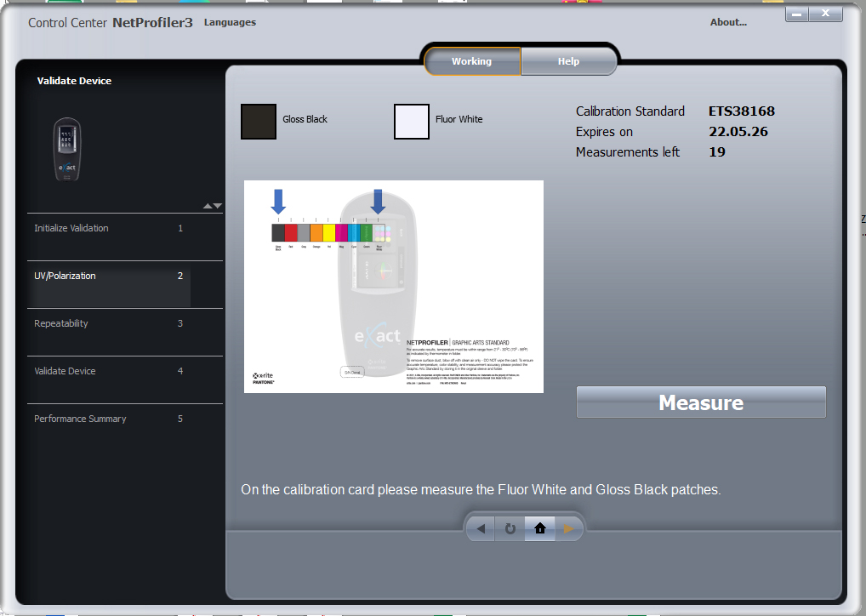This screenshot has width=866, height=616.
Task: Open the Performance Summary step
Action: (80, 419)
